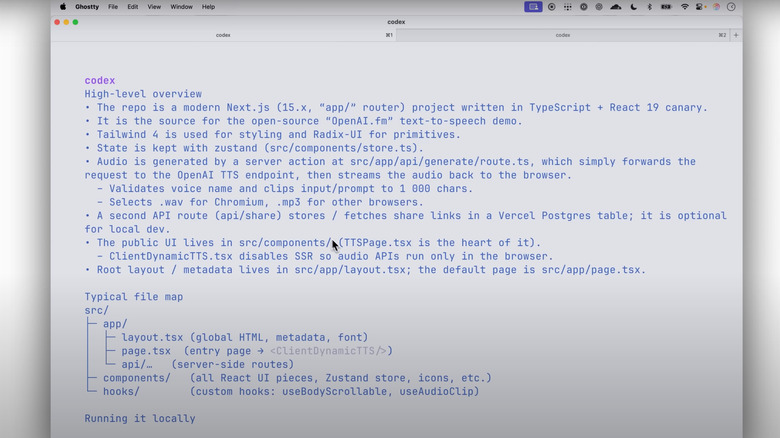Open the Edit menu
The width and height of the screenshot is (780, 438).
tap(132, 7)
